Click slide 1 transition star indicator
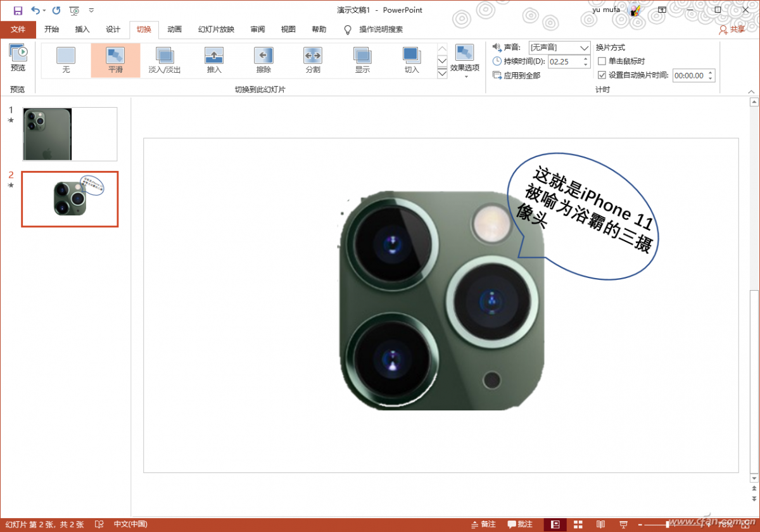The height and width of the screenshot is (532, 760). pyautogui.click(x=10, y=120)
